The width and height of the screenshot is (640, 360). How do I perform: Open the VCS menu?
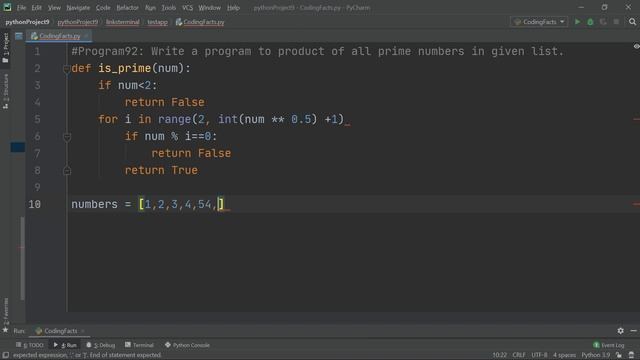pyautogui.click(x=187, y=8)
